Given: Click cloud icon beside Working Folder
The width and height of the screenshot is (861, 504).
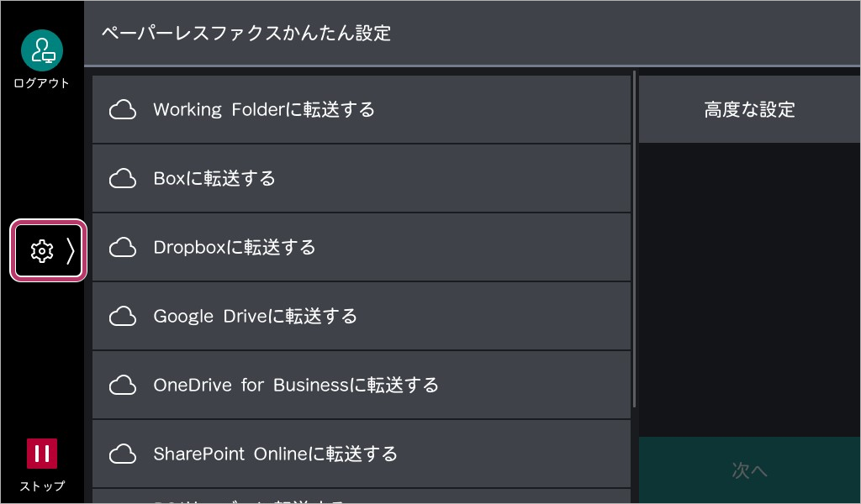Looking at the screenshot, I should [123, 110].
